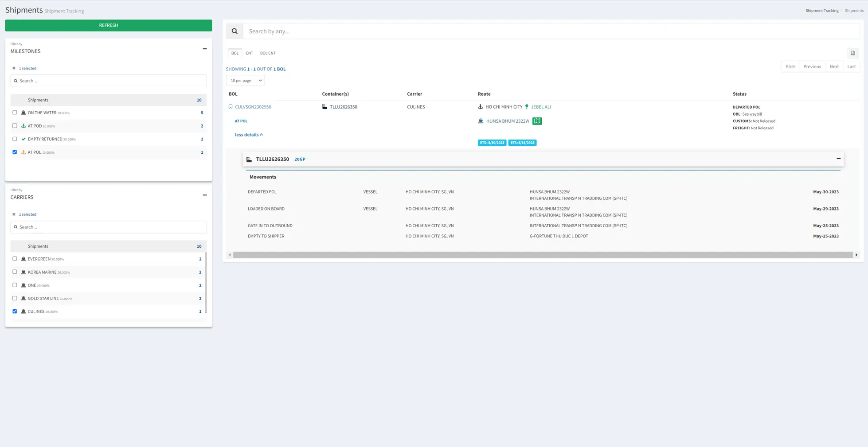Click the ship icon next to ON THE WATER

click(23, 113)
